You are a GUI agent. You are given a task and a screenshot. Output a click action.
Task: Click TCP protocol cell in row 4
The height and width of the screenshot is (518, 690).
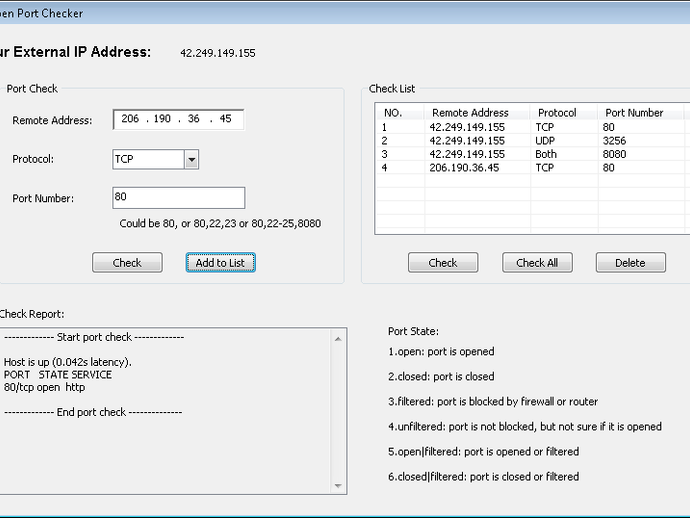tap(544, 168)
